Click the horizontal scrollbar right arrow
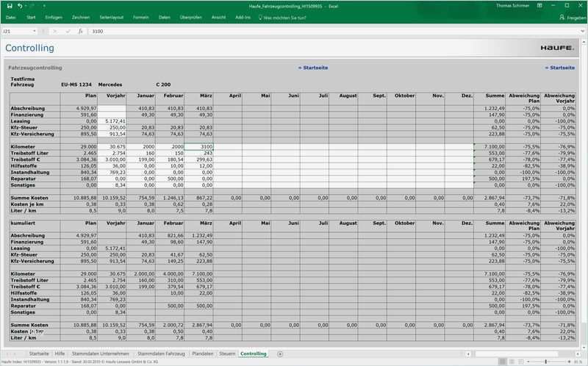Image resolution: width=588 pixels, height=366 pixels. 579,354
